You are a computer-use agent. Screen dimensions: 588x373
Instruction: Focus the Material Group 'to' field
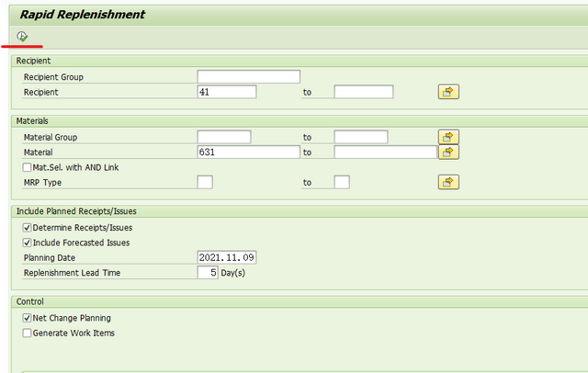click(x=361, y=137)
